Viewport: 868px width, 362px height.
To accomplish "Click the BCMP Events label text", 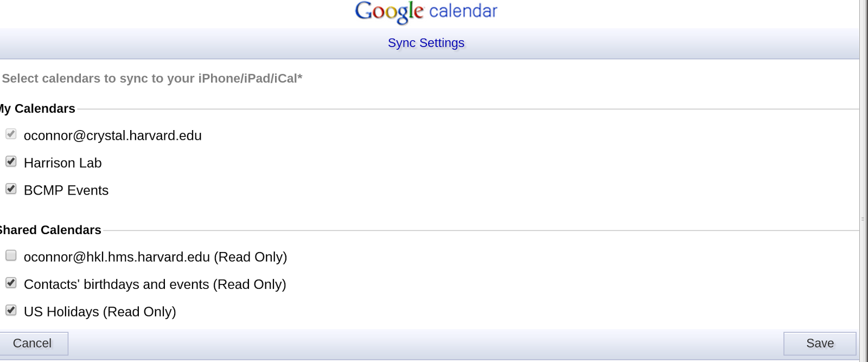I will (66, 190).
